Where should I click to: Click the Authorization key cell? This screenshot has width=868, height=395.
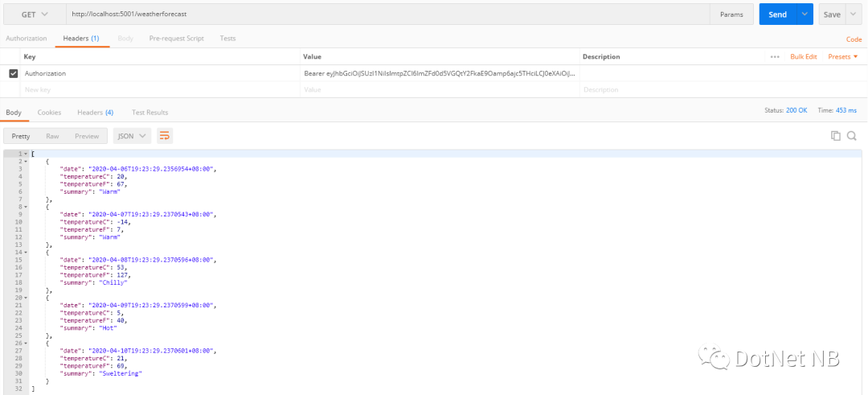coord(161,73)
